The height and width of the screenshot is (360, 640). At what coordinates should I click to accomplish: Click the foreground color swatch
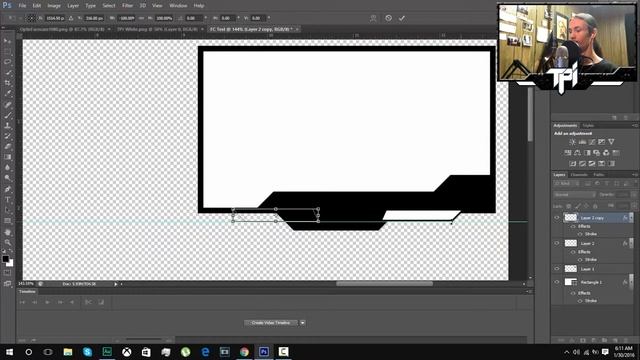(5, 259)
